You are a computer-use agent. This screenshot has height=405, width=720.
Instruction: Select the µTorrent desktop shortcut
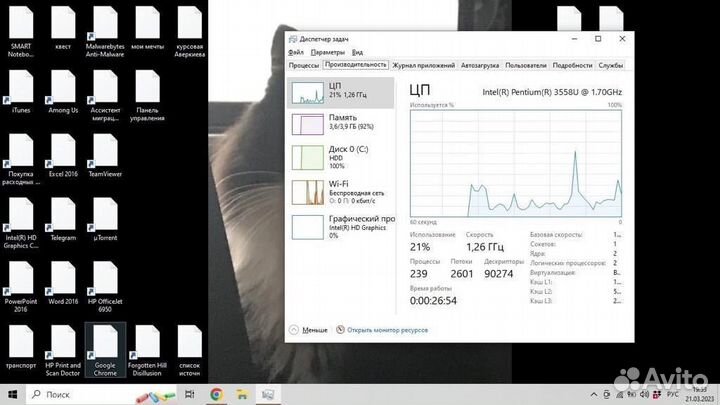pyautogui.click(x=105, y=219)
